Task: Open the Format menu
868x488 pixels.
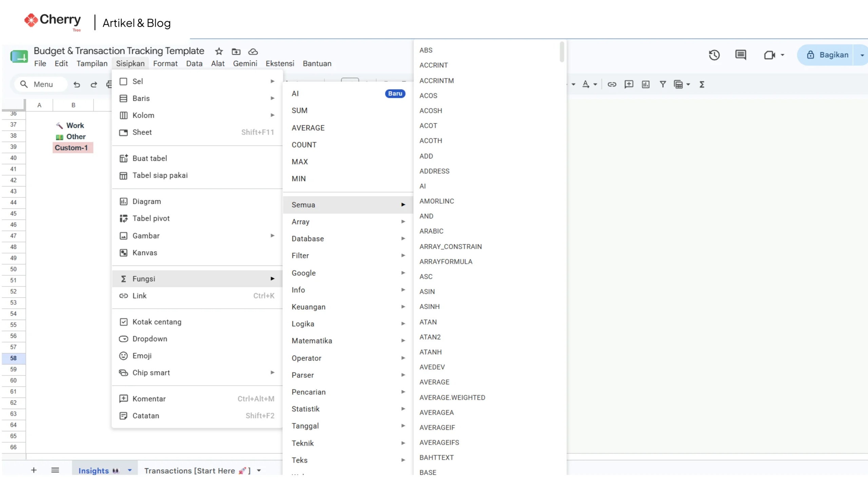Action: coord(165,63)
